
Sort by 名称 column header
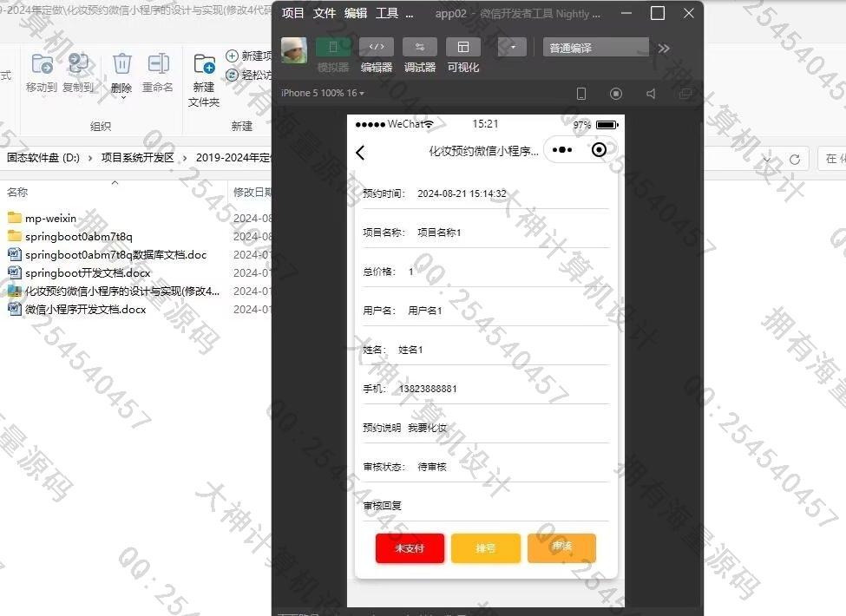[17, 192]
